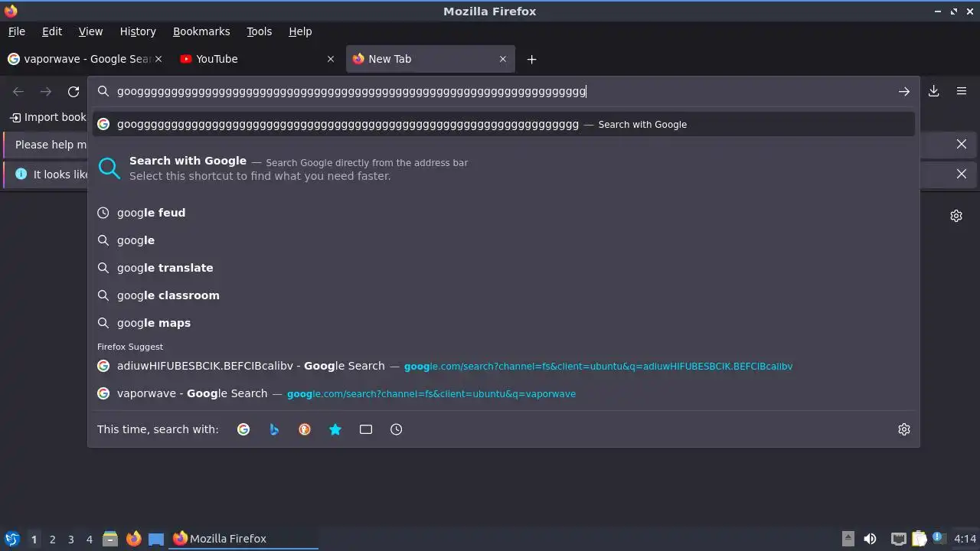Search in History using clock icon
This screenshot has height=551, width=980.
(x=397, y=429)
